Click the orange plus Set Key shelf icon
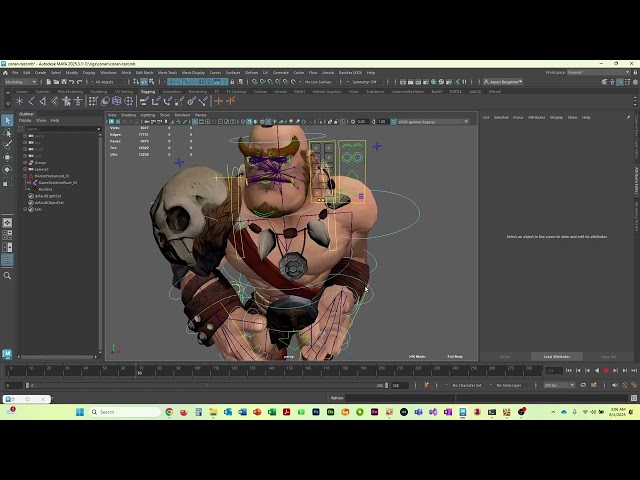 coord(219,101)
